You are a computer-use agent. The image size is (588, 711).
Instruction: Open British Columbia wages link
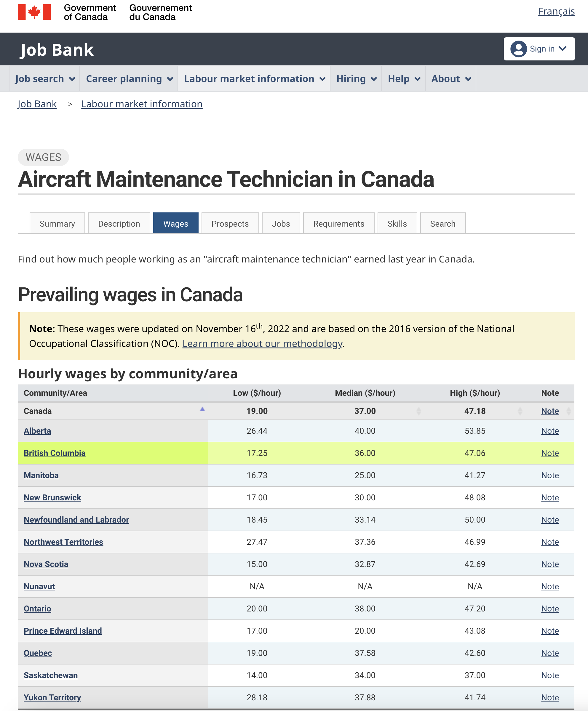55,453
